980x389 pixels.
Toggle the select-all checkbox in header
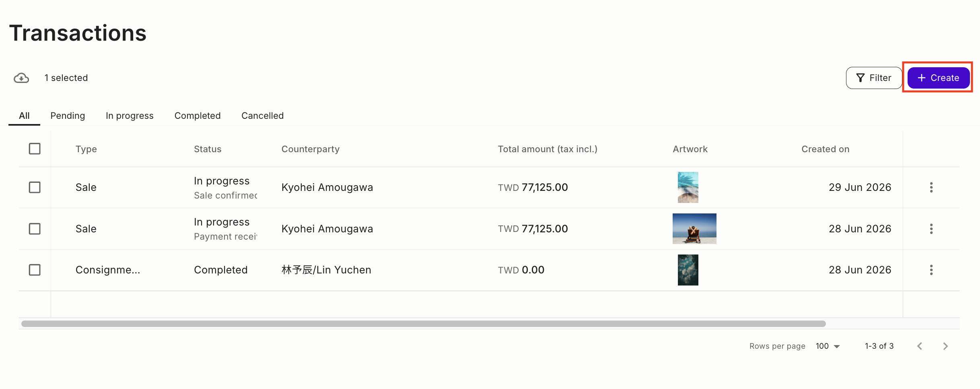click(x=35, y=149)
